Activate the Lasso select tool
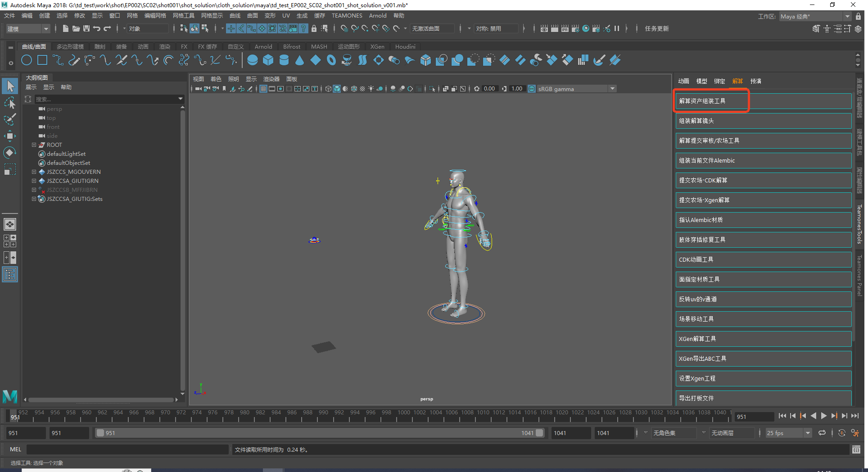The width and height of the screenshot is (868, 472). [x=9, y=103]
